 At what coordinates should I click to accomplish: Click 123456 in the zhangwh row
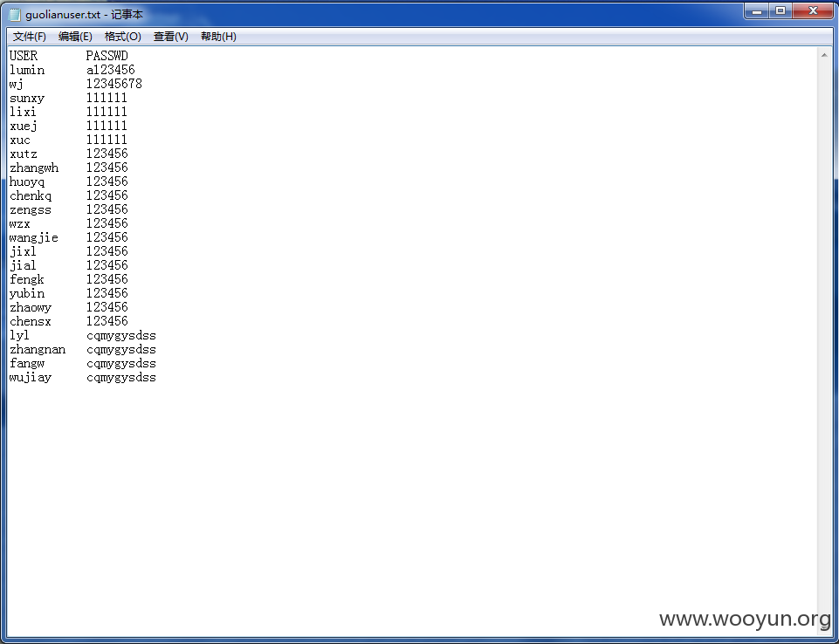click(107, 168)
